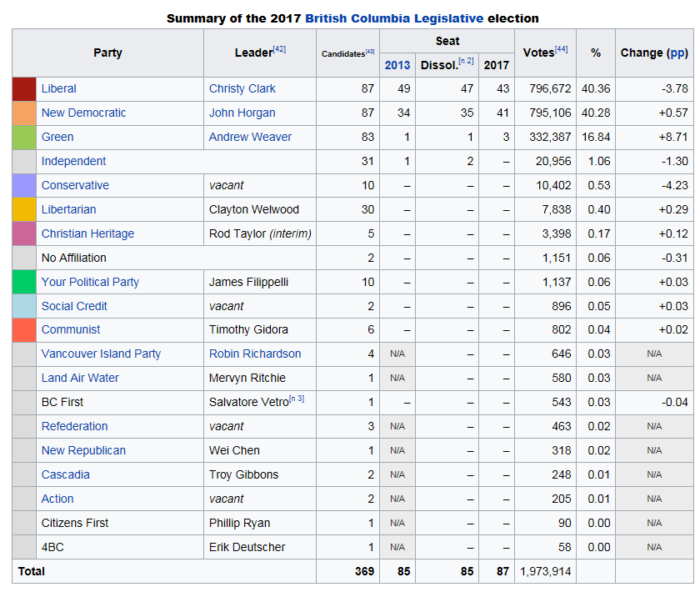Viewport: 700px width, 592px height.
Task: Open the New Republican link
Action: tap(83, 450)
